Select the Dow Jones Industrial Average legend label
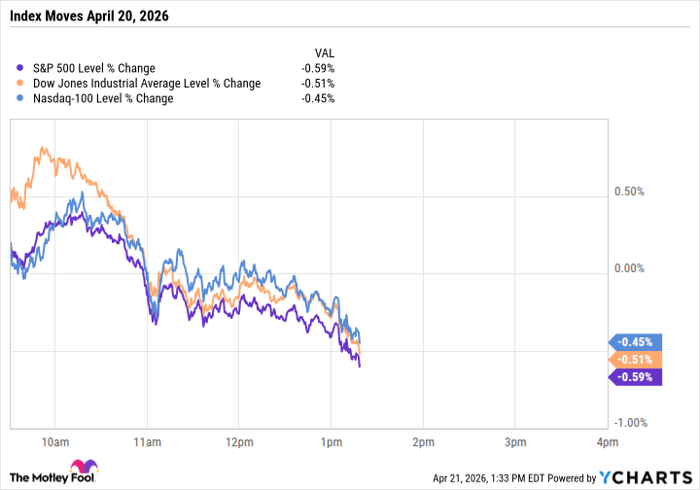This screenshot has width=700, height=490. [x=146, y=83]
